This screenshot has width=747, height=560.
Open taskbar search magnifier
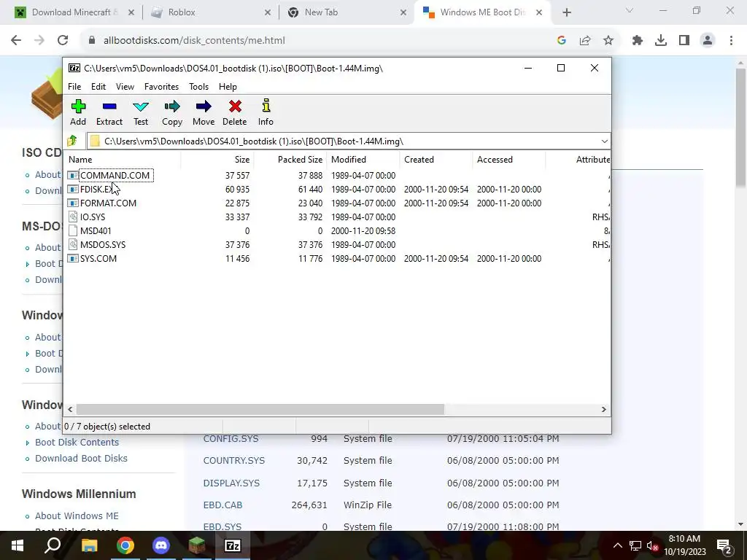coord(53,545)
